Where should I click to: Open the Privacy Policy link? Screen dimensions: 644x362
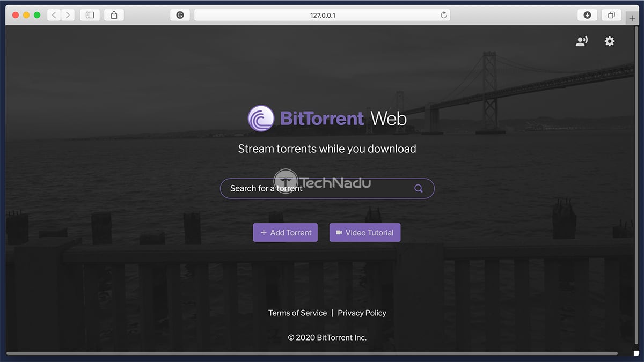[362, 313]
